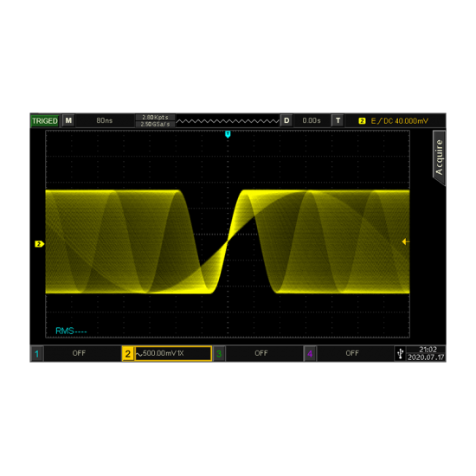Click channel 1 OFF status
The image size is (476, 476).
(x=79, y=353)
